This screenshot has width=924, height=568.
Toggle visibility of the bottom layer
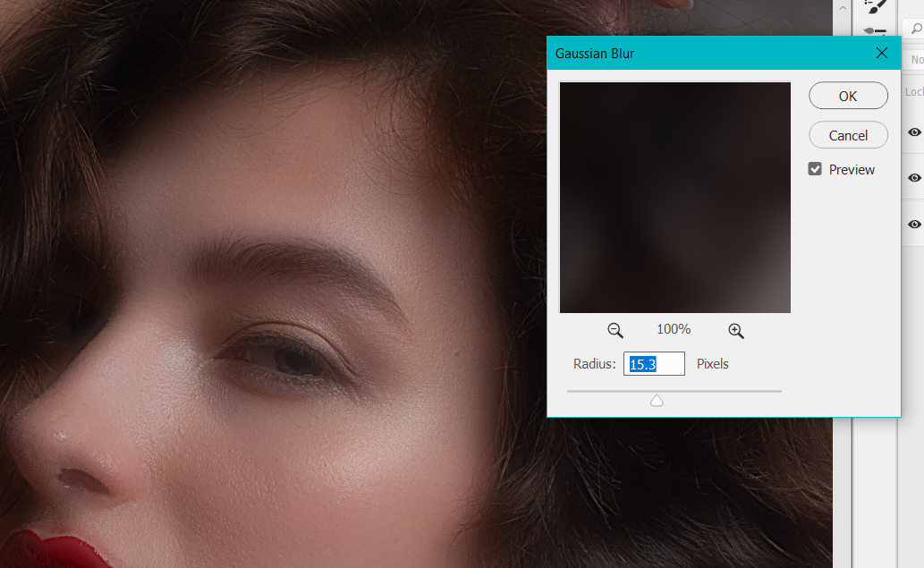coord(914,224)
